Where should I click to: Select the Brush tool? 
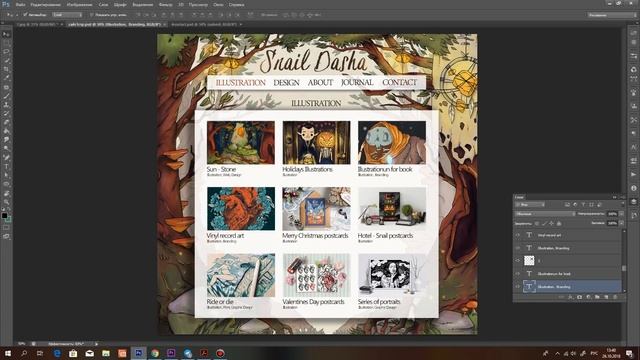[x=6, y=96]
